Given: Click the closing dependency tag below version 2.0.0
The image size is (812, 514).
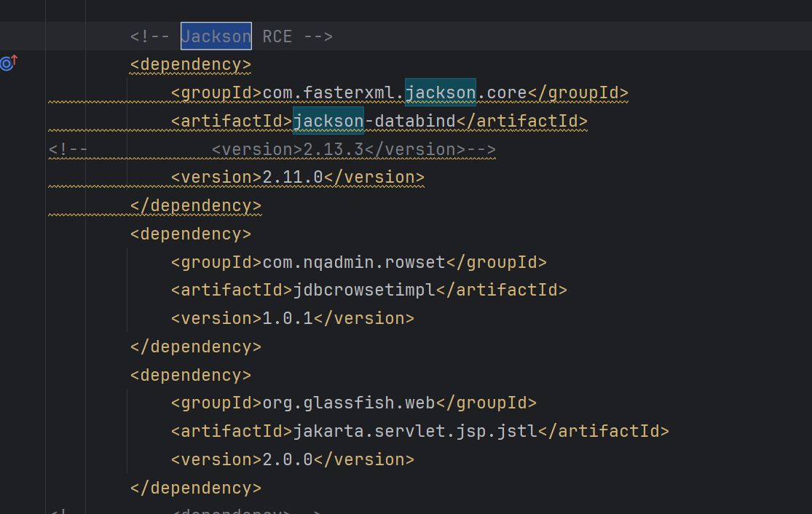Looking at the screenshot, I should pyautogui.click(x=195, y=489).
